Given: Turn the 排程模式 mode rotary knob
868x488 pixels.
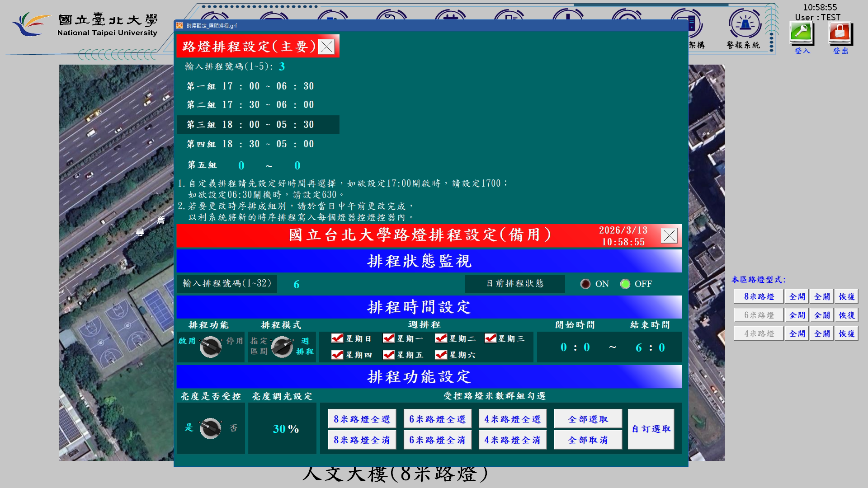Looking at the screenshot, I should (282, 347).
